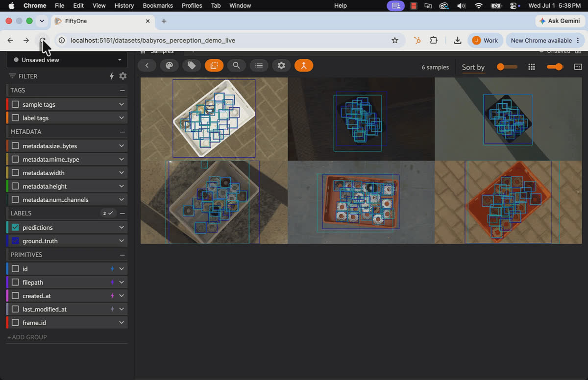Click the orange merge operator icon
Image resolution: width=588 pixels, height=380 pixels.
pyautogui.click(x=304, y=66)
